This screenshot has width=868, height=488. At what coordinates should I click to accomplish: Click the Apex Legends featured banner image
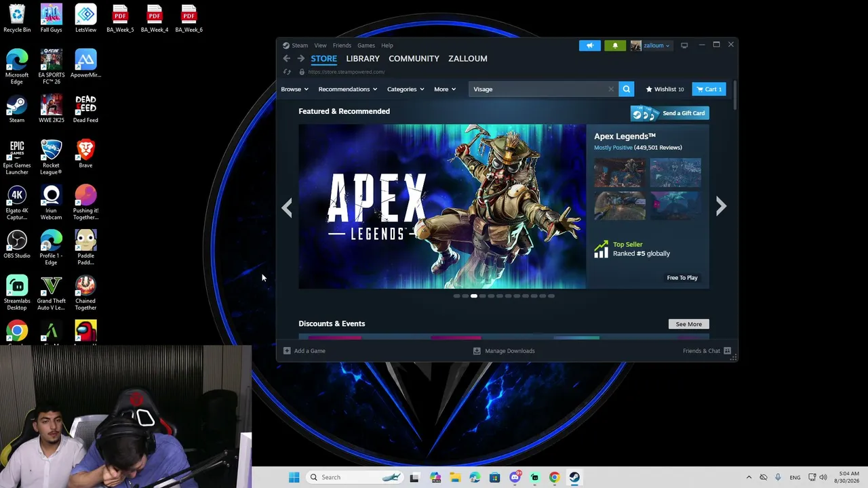tap(442, 206)
